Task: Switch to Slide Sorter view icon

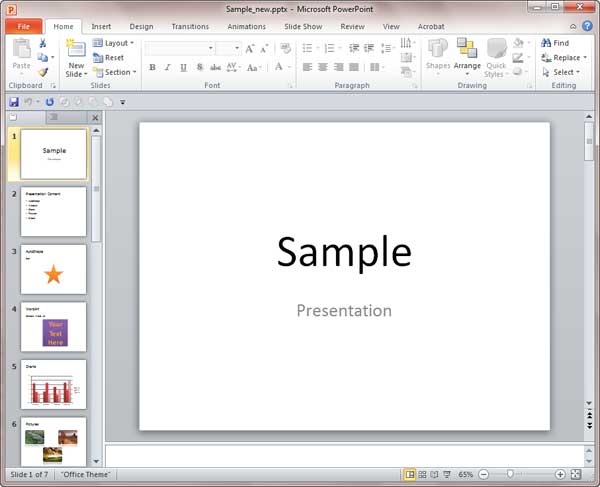Action: (x=423, y=474)
